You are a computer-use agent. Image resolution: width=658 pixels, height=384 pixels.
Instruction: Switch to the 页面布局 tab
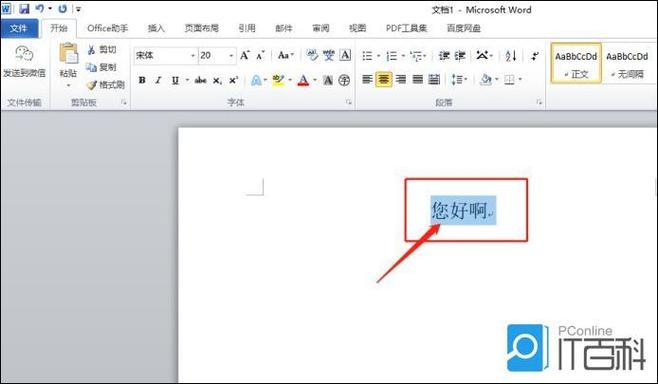coord(201,28)
